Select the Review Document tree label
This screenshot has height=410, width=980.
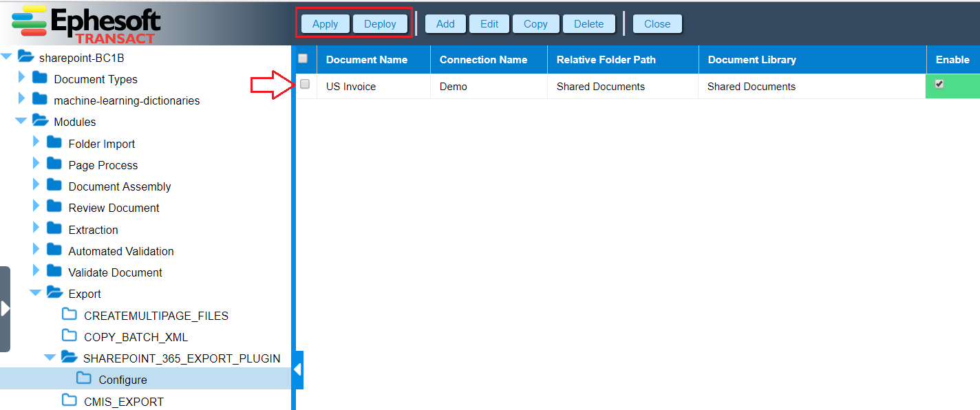click(114, 208)
